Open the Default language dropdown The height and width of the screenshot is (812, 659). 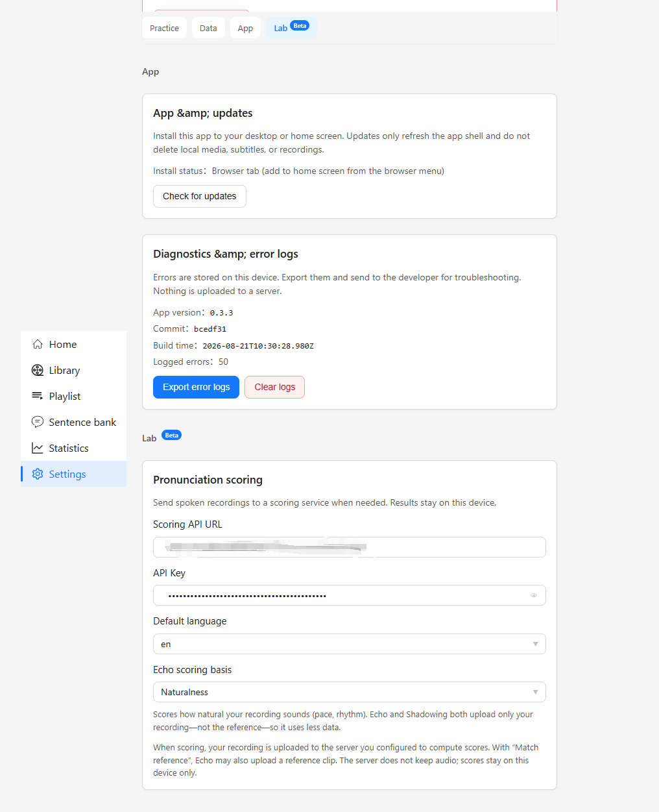pyautogui.click(x=350, y=644)
